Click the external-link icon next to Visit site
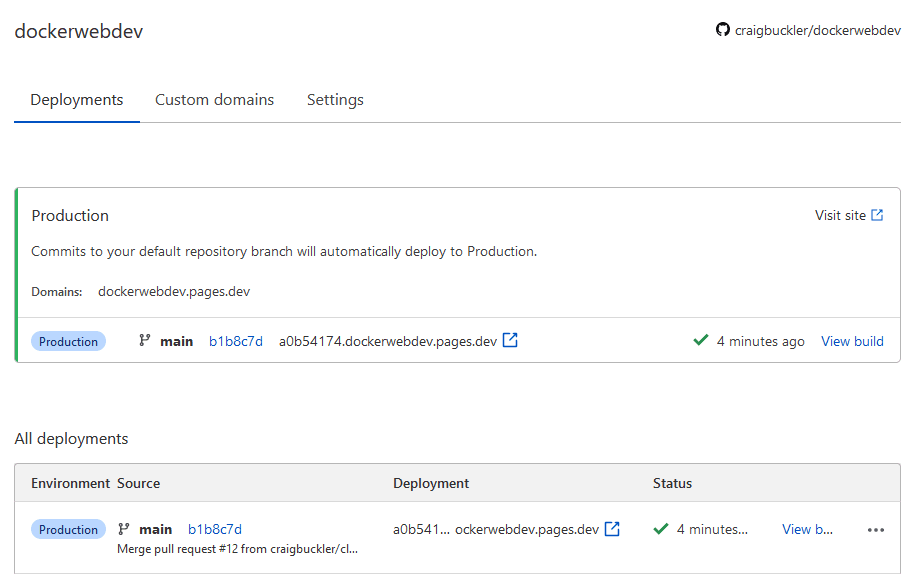 (x=877, y=215)
